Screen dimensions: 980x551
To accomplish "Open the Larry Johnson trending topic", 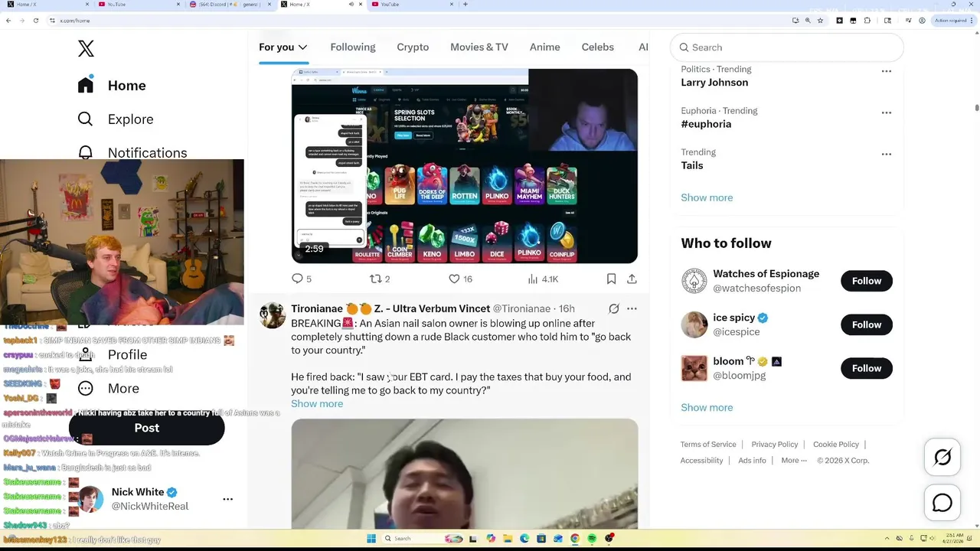I will tap(714, 83).
